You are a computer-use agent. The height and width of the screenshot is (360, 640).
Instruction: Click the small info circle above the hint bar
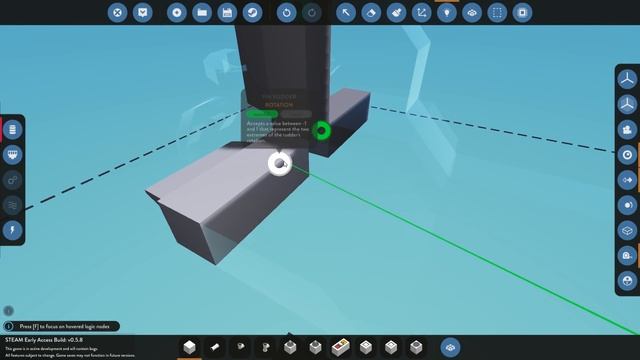point(9,311)
